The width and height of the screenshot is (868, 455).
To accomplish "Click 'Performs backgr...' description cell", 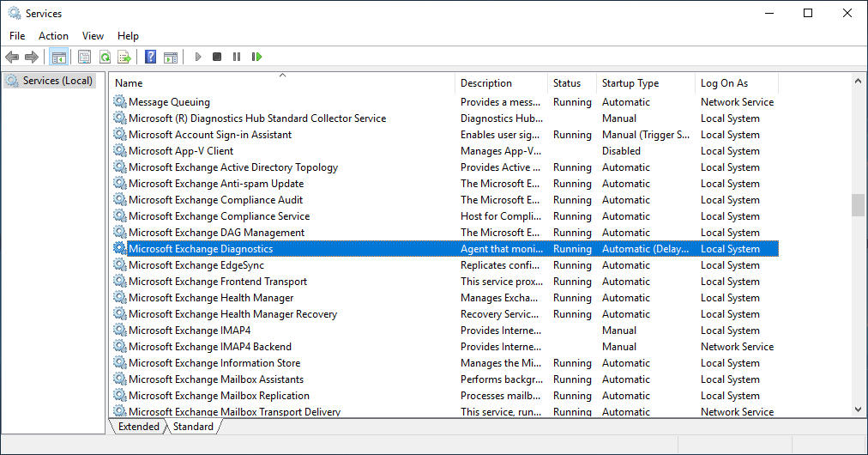I will 502,379.
